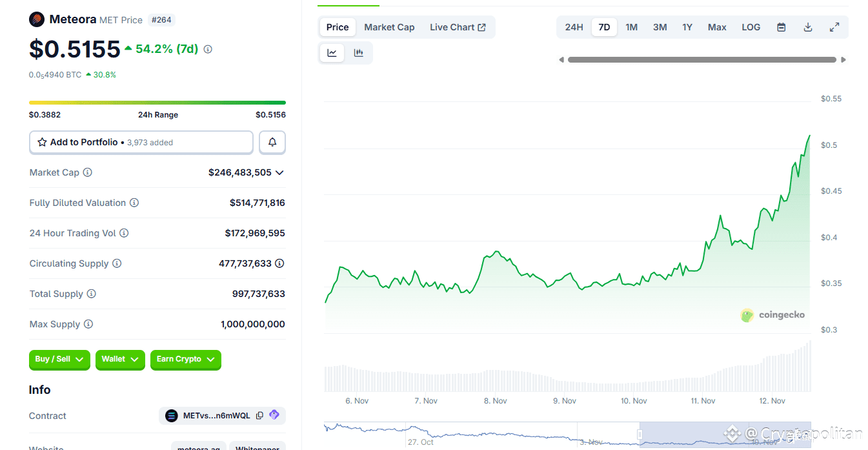
Task: Click the Phantom wallet icon beside the contract
Action: coord(274,415)
